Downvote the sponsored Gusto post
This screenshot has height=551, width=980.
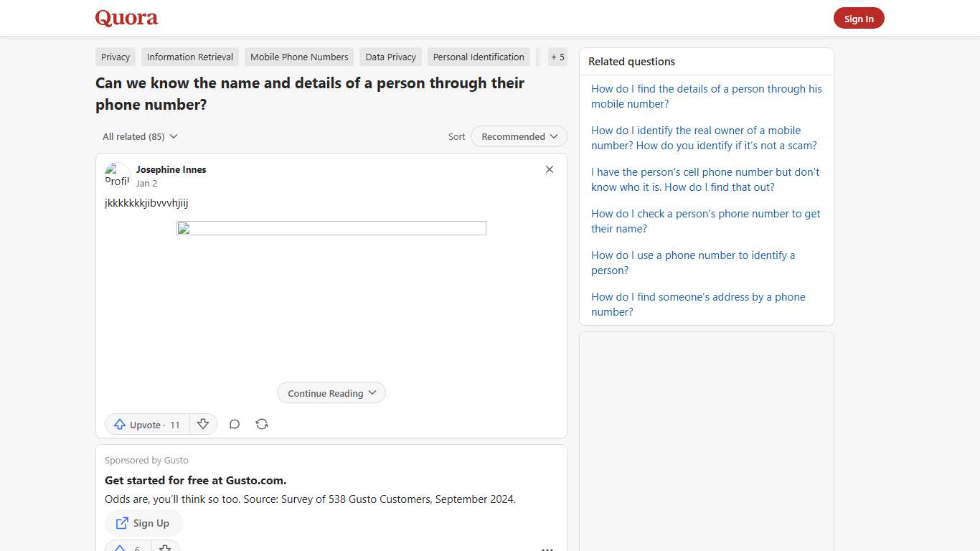click(165, 547)
